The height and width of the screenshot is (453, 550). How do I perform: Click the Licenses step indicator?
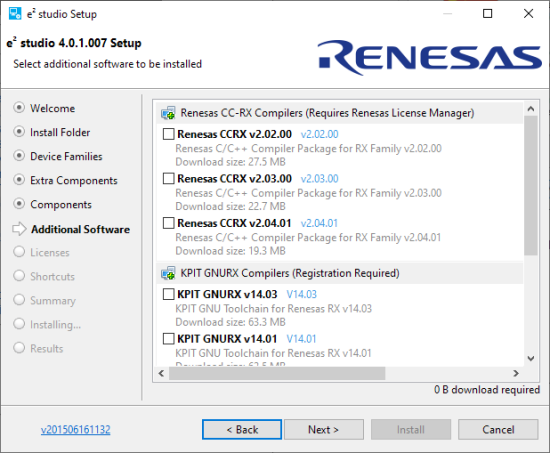[19, 252]
